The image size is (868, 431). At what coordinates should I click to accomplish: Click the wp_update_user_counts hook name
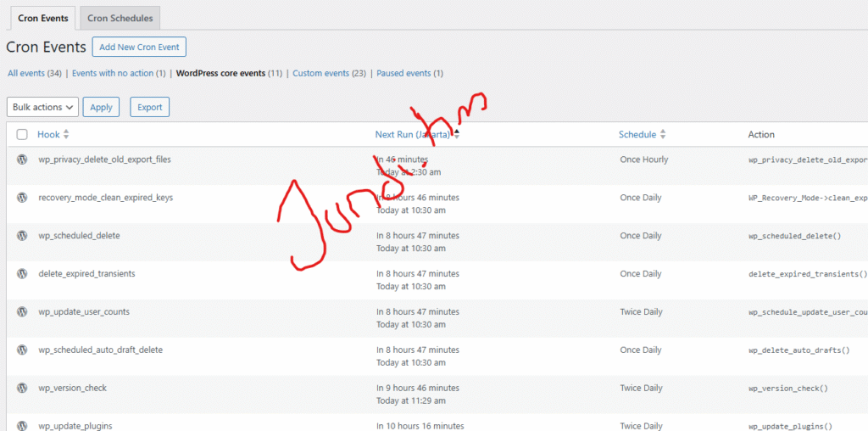(x=84, y=312)
